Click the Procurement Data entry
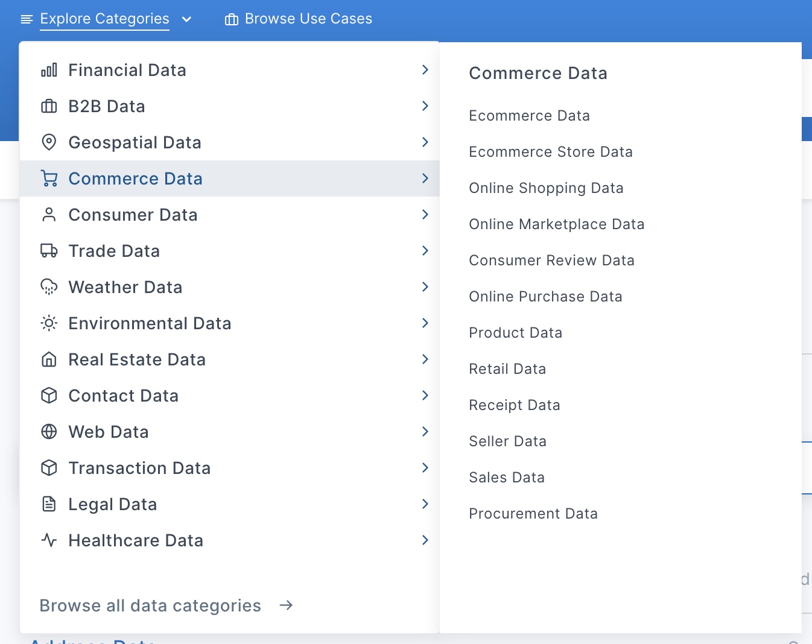Screen dimensions: 812x644 click(533, 513)
